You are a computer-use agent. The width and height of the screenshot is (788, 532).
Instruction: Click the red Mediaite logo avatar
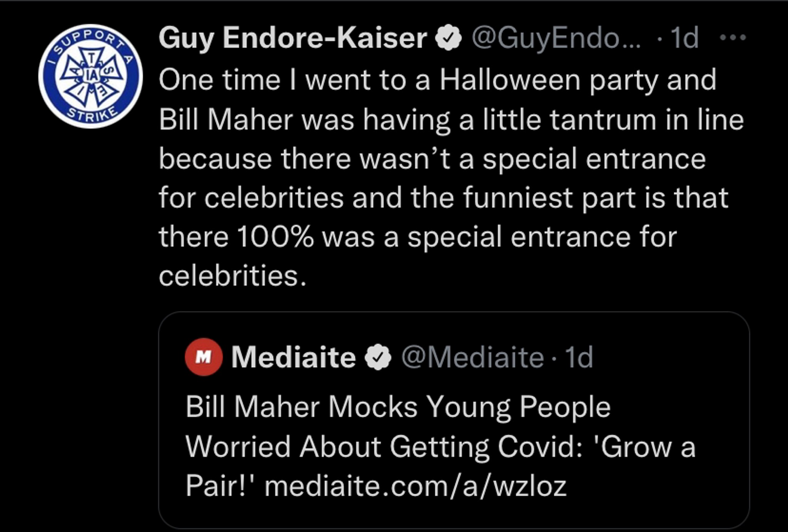pyautogui.click(x=204, y=357)
